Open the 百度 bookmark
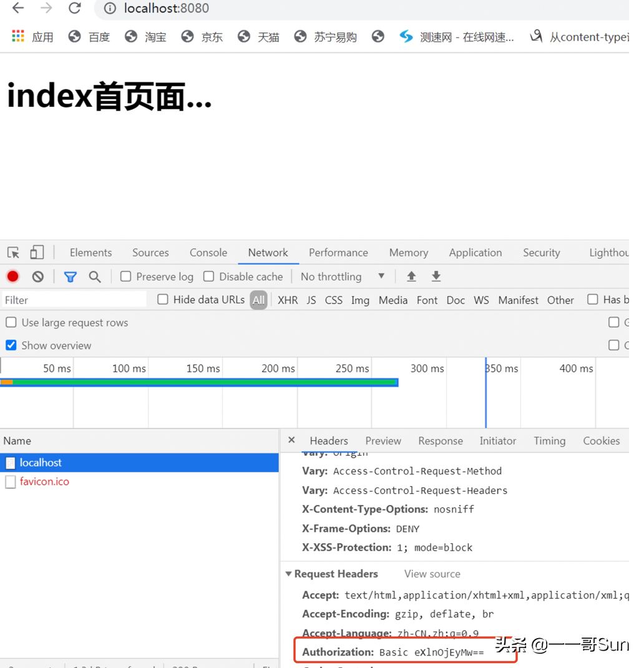 pyautogui.click(x=89, y=37)
